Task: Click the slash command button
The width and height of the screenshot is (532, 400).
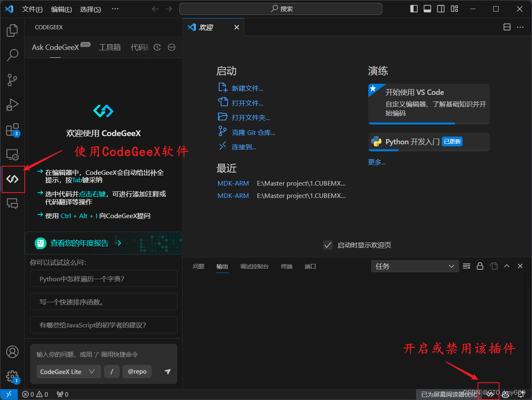Action: 112,372
